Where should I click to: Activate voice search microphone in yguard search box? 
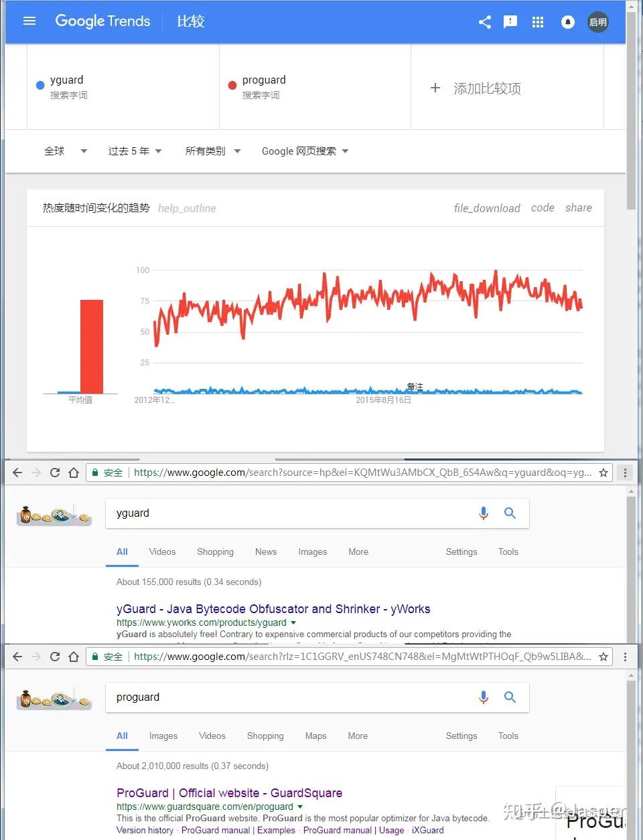tap(484, 513)
